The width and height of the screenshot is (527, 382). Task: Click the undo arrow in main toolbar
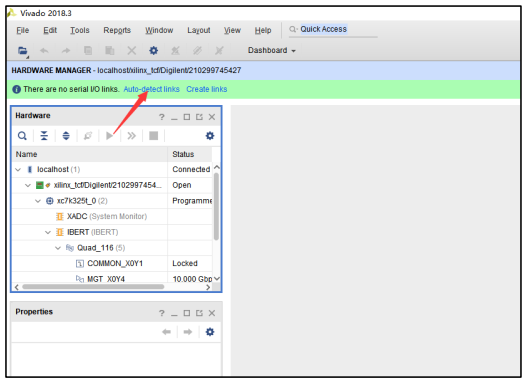coord(44,51)
